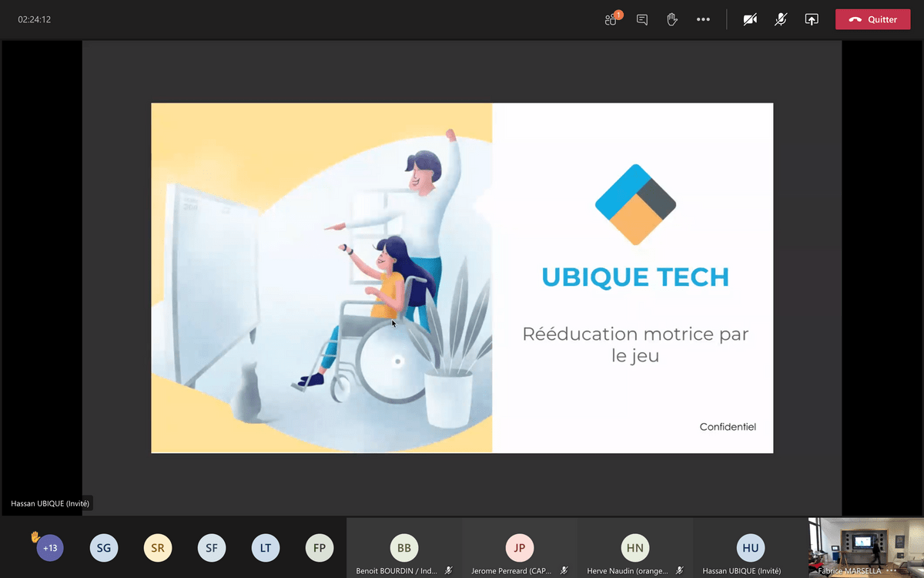924x578 pixels.
Task: Select Herve Naudin participant tile
Action: pos(635,548)
